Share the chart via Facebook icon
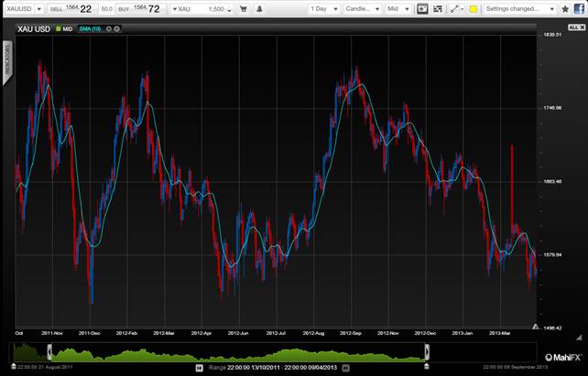Viewport: 588px width, 376px height. click(x=579, y=8)
